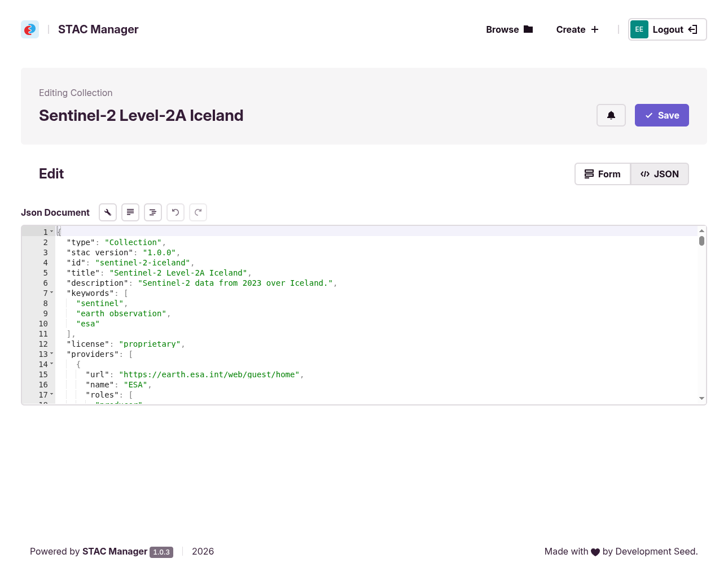Click the plus icon next to Create

point(595,29)
